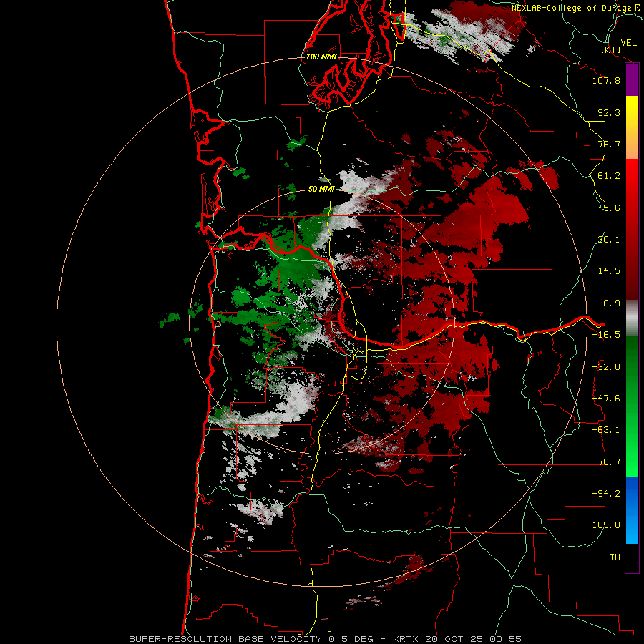Click the NEXLAB-College of DuPage label

pyautogui.click(x=571, y=8)
